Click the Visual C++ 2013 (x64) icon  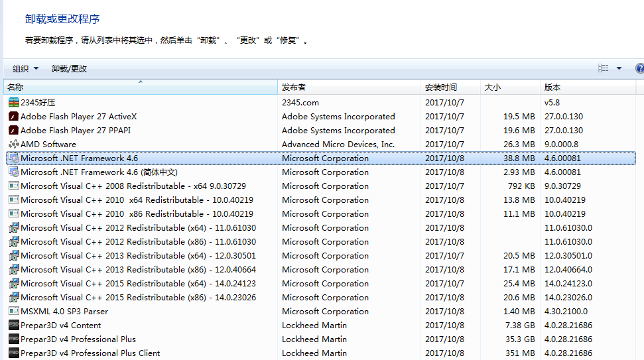[x=13, y=256]
